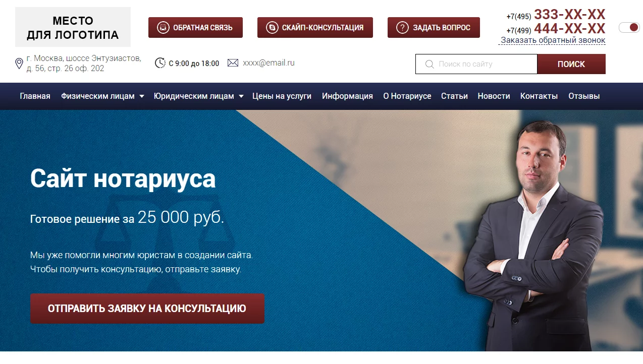The image size is (643, 364).
Task: Click the magnifier icon in search field
Action: pyautogui.click(x=430, y=64)
